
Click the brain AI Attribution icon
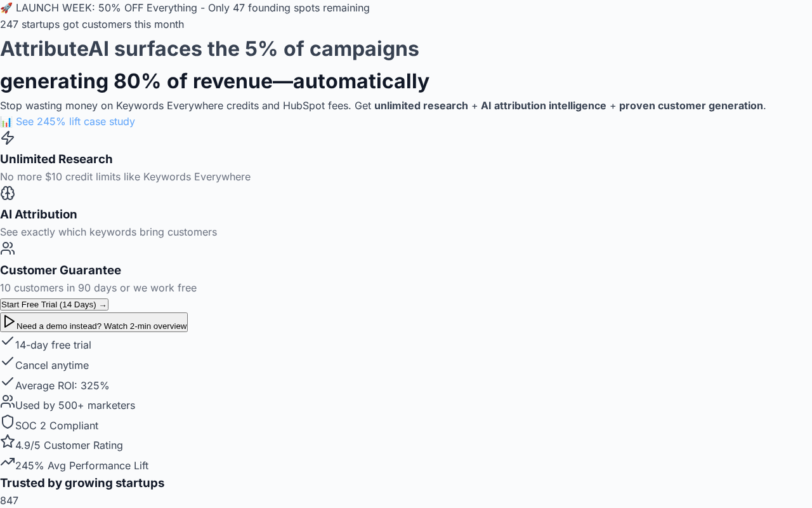8,193
